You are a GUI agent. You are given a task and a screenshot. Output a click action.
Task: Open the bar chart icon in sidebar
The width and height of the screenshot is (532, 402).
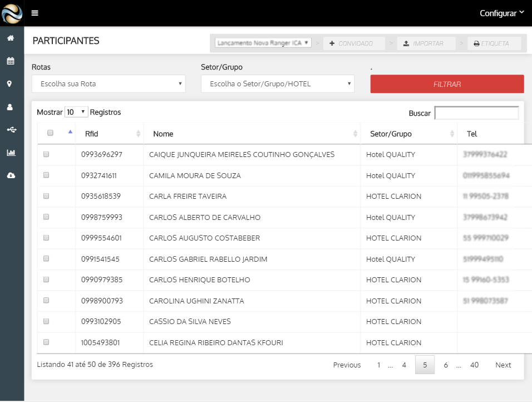pos(11,153)
